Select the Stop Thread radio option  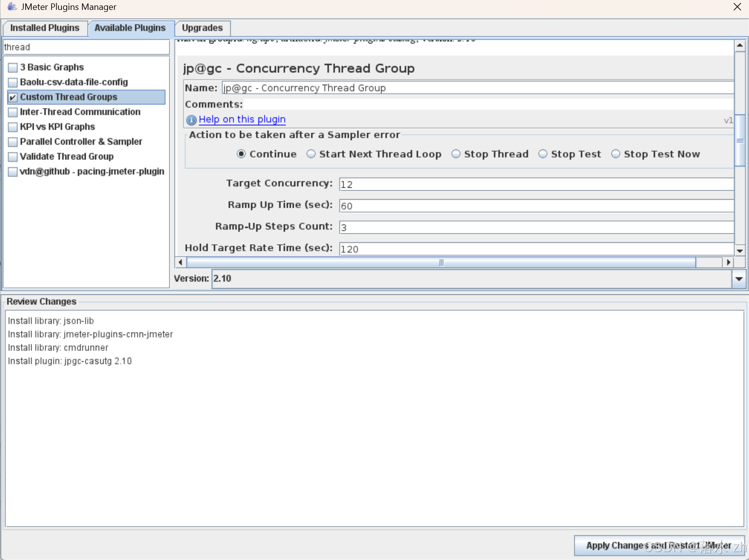coord(456,154)
